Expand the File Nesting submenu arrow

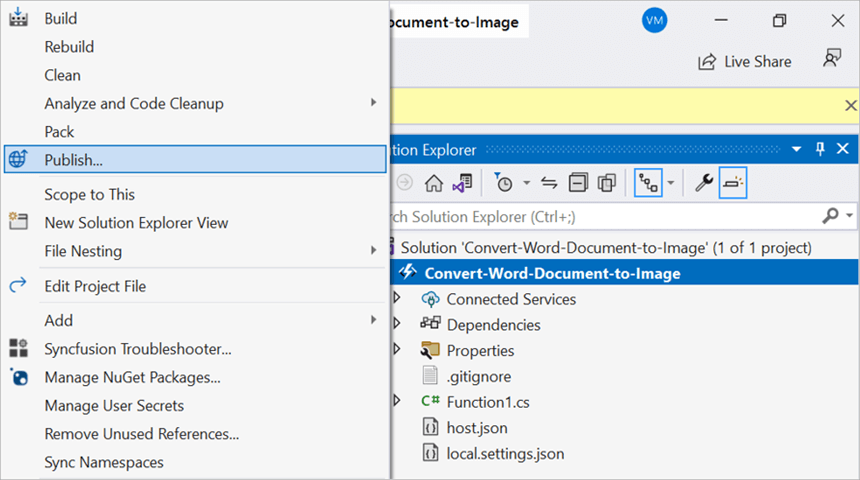pyautogui.click(x=374, y=250)
